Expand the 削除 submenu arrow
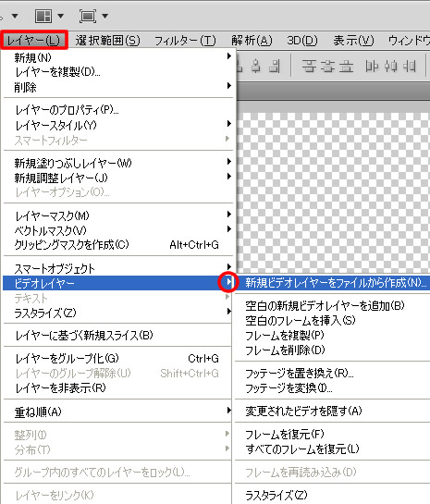Screen dimensions: 430x504 tap(228, 85)
